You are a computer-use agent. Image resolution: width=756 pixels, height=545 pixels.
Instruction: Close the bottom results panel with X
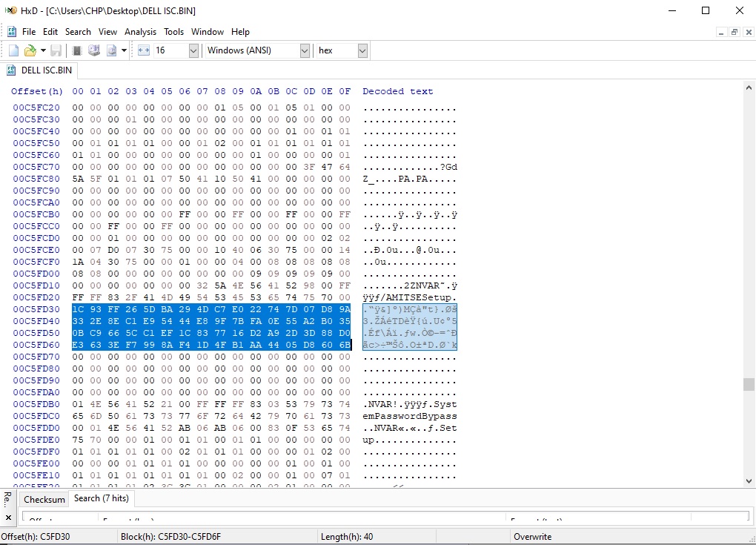(x=8, y=518)
